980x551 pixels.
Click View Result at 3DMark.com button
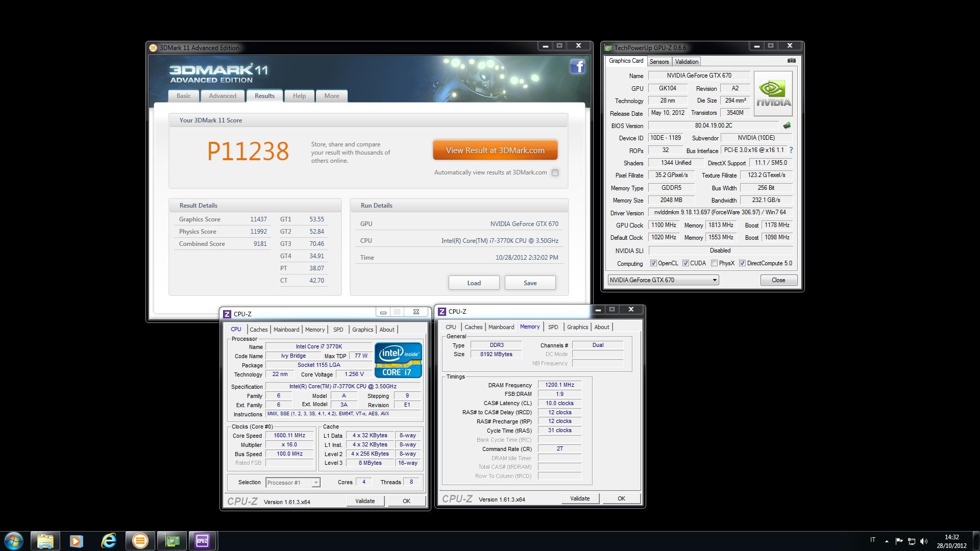[495, 151]
